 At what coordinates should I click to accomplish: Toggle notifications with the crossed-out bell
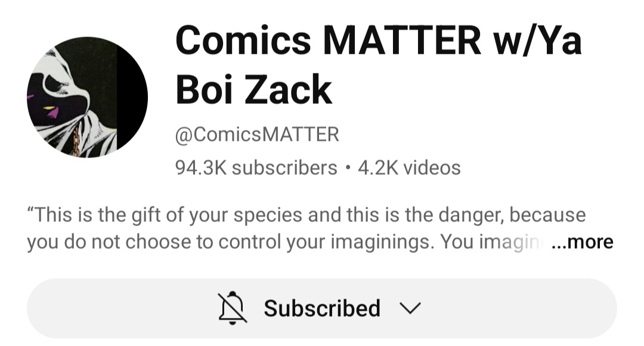click(233, 308)
